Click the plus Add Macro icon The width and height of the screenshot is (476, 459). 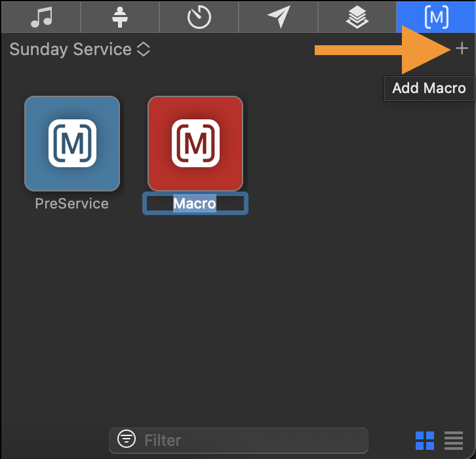coord(462,49)
